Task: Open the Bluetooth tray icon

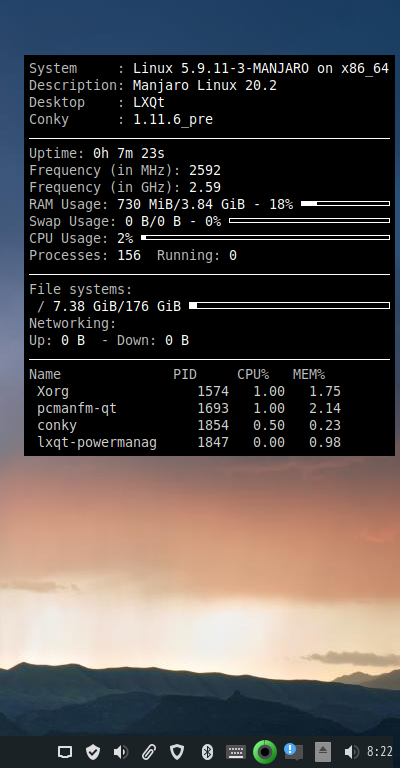Action: (x=208, y=752)
